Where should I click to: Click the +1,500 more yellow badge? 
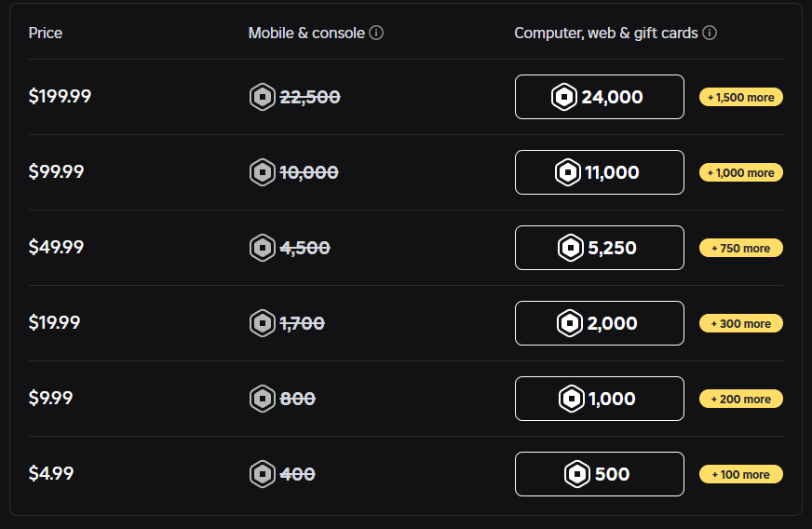pyautogui.click(x=741, y=97)
